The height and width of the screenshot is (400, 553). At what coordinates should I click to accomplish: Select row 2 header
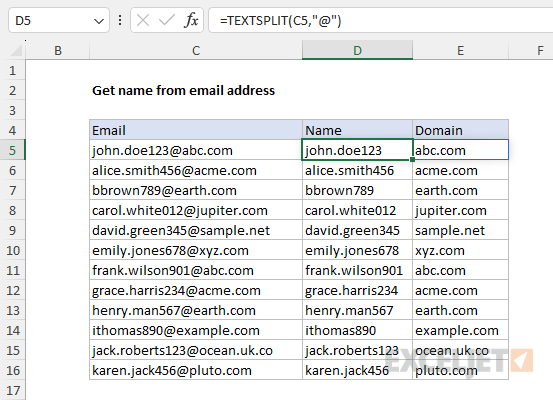[13, 91]
